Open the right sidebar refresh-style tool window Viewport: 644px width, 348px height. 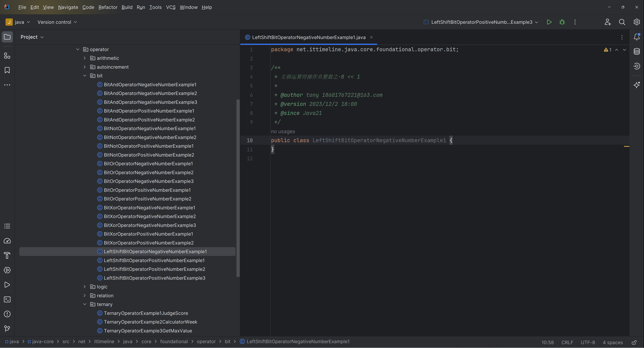click(x=637, y=66)
